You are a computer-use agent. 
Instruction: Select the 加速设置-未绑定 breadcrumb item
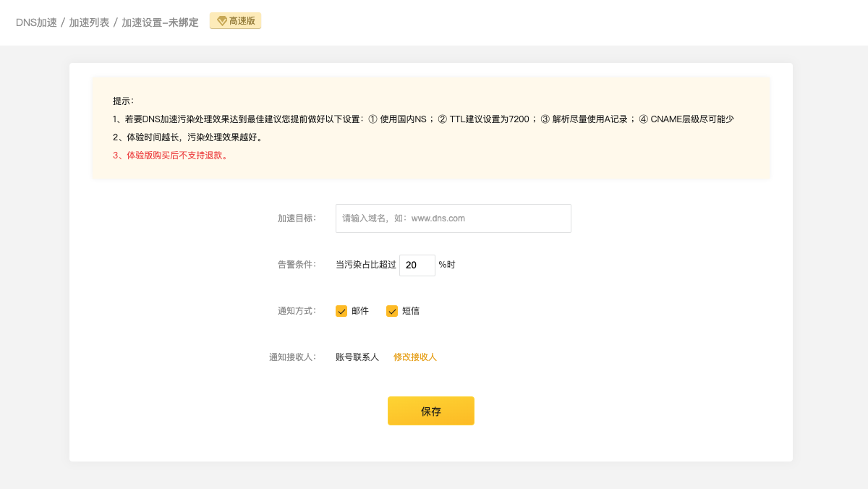(160, 22)
